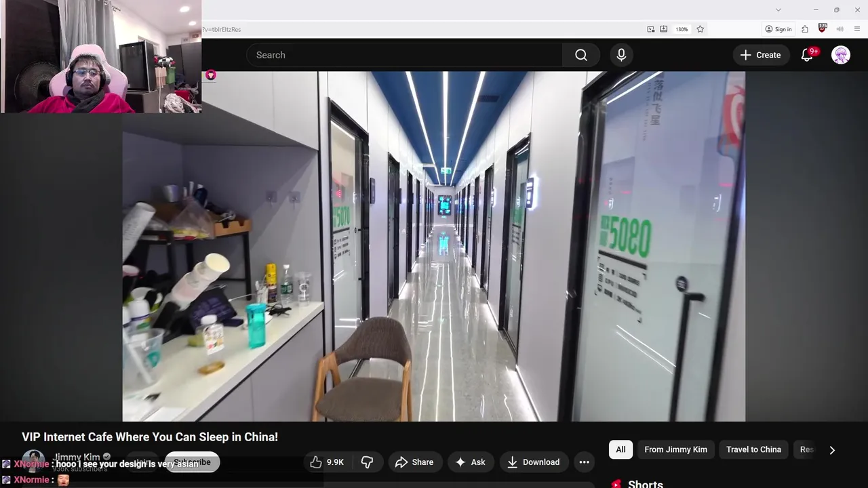Open the browser extensions puzzle icon
This screenshot has width=868, height=488.
tap(805, 29)
